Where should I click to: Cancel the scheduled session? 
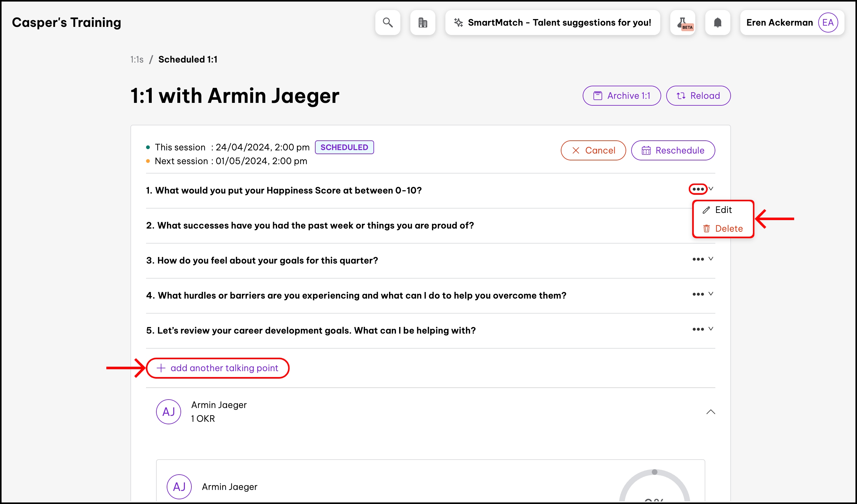pyautogui.click(x=593, y=150)
